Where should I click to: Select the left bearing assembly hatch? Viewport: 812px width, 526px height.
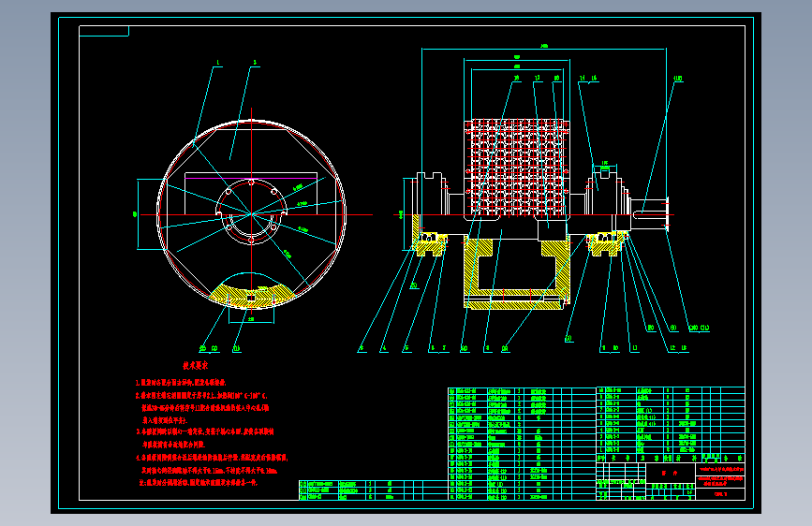tap(430, 244)
